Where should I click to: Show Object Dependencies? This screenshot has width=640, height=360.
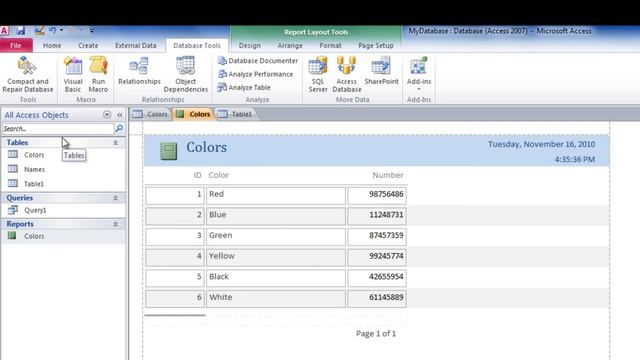click(x=186, y=75)
